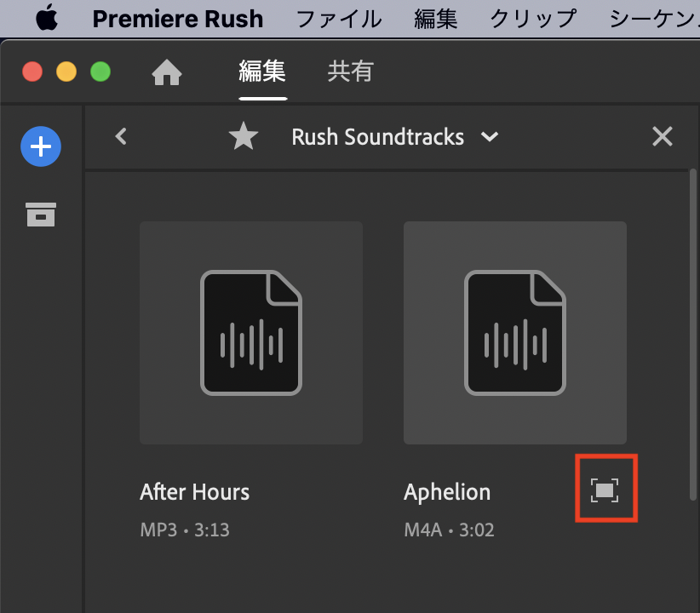This screenshot has width=700, height=613.
Task: Select the After Hours soundtrack thumbnail
Action: click(251, 333)
